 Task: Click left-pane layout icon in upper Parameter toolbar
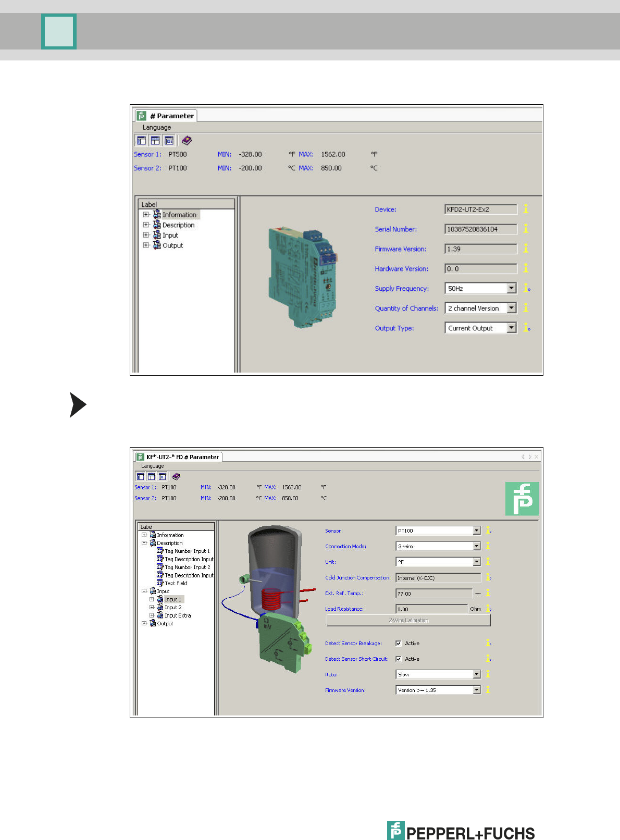tap(141, 140)
